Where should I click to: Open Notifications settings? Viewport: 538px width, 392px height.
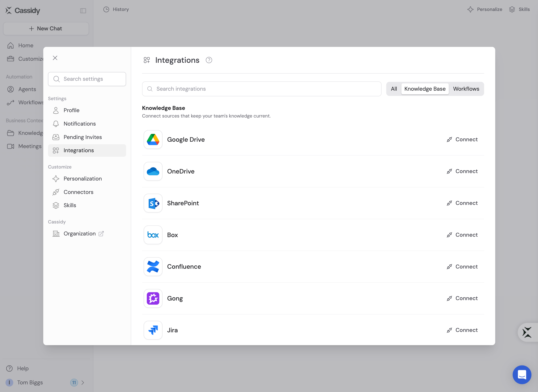point(87,124)
